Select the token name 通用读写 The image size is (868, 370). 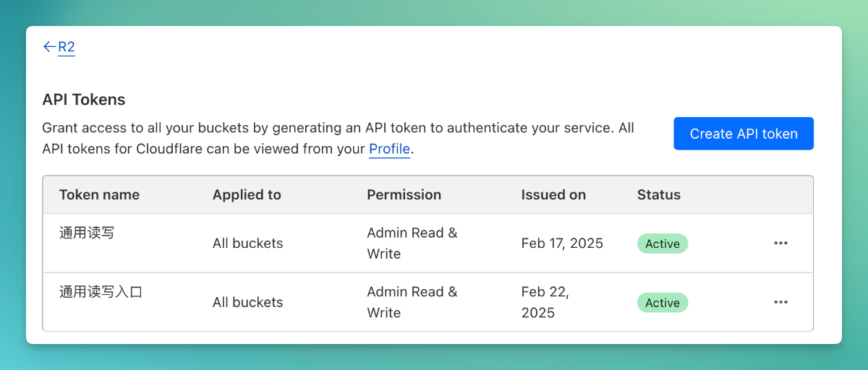[87, 233]
